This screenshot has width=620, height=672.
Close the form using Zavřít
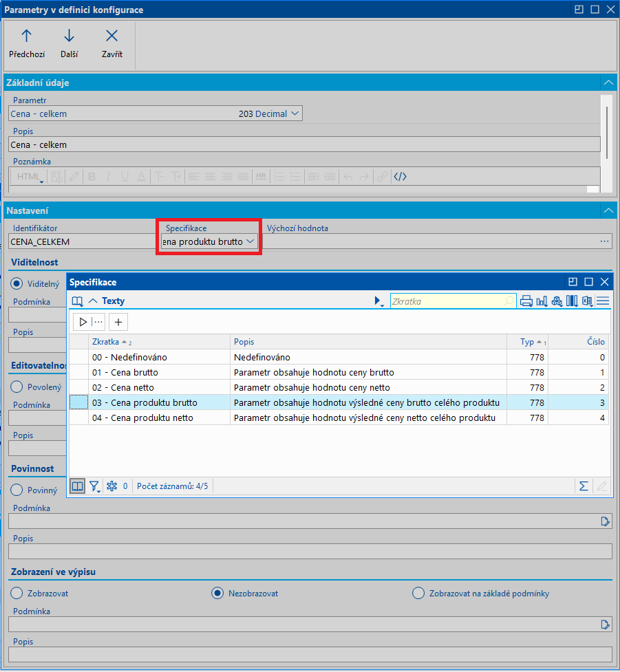coord(112,44)
